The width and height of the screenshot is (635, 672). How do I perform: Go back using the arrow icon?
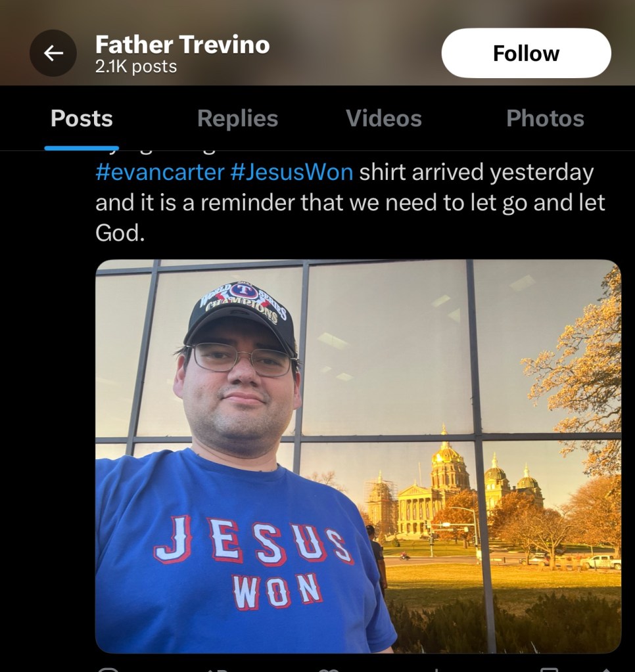click(x=53, y=53)
